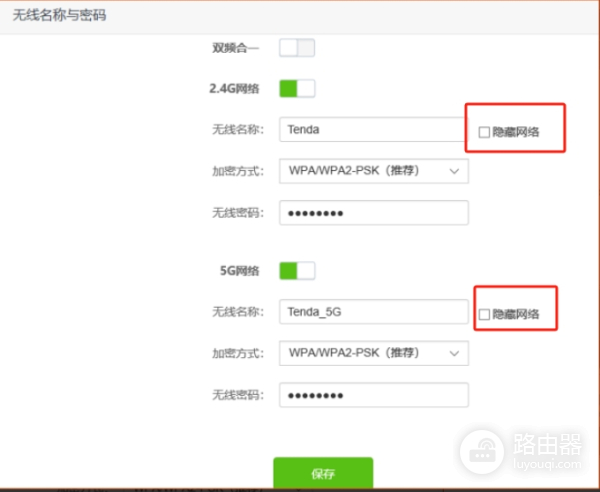Image resolution: width=600 pixels, height=492 pixels.
Task: Enable 隐藏网络 checkbox for Tenda_5G
Action: 485,315
